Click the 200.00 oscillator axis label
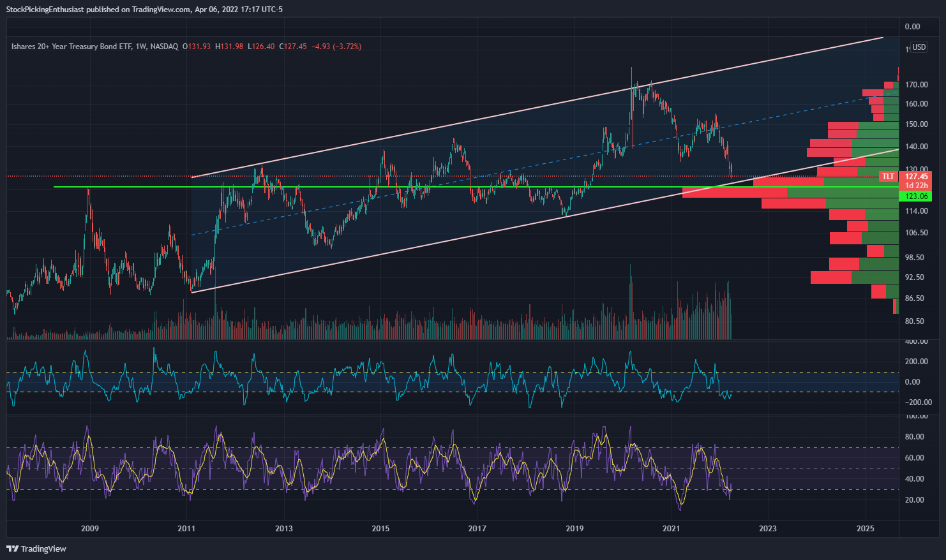The width and height of the screenshot is (946, 560). pyautogui.click(x=917, y=362)
